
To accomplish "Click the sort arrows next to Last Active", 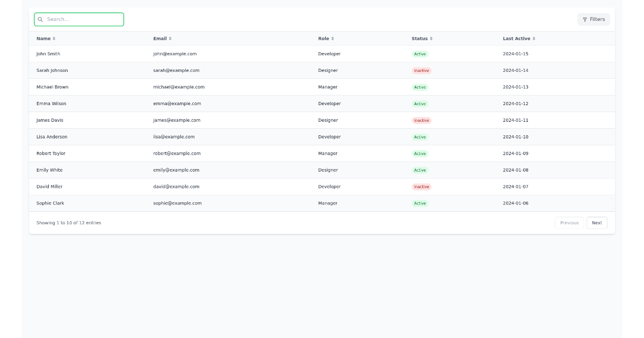I will (x=535, y=38).
